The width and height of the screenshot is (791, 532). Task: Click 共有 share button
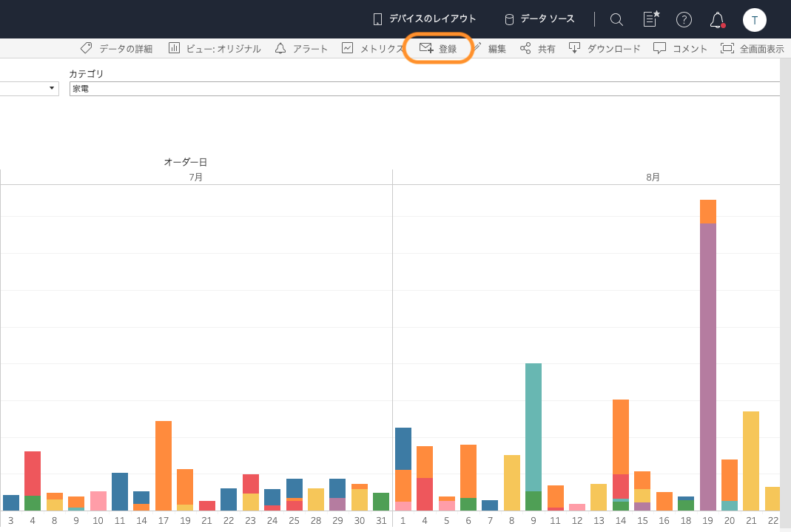pos(538,48)
